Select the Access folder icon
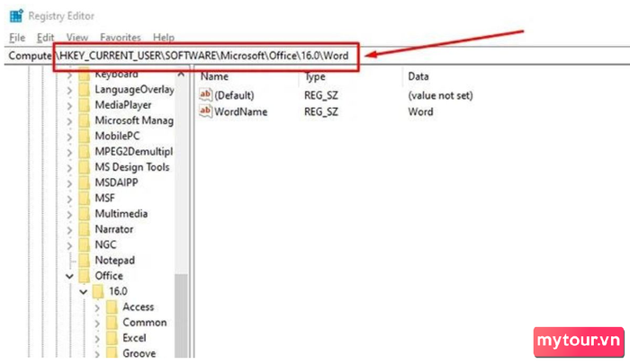This screenshot has width=630, height=364. pyautogui.click(x=112, y=307)
